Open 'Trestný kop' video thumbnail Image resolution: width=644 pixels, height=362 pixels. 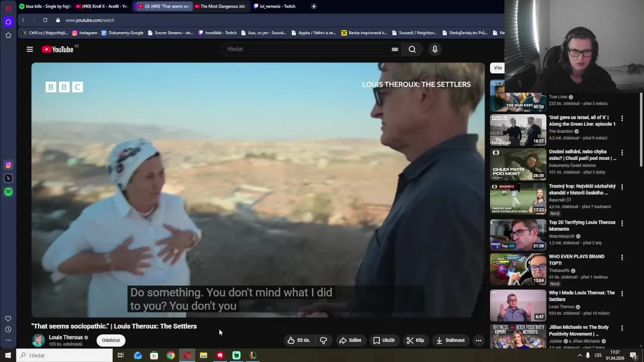518,199
